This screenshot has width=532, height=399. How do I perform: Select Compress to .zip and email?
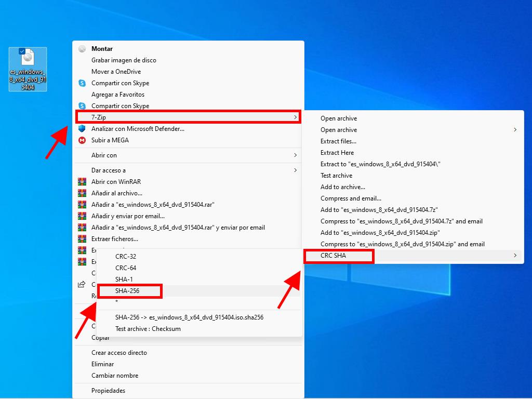(x=403, y=244)
